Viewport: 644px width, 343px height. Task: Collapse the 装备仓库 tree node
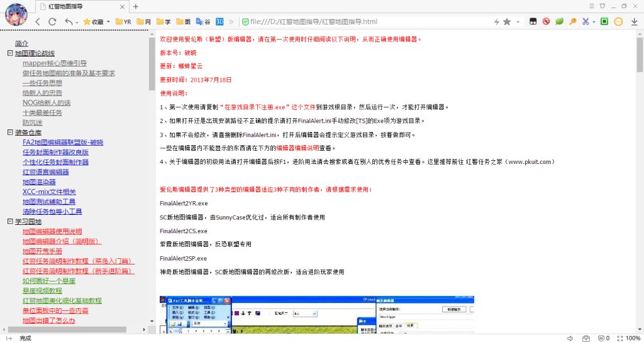click(x=10, y=133)
